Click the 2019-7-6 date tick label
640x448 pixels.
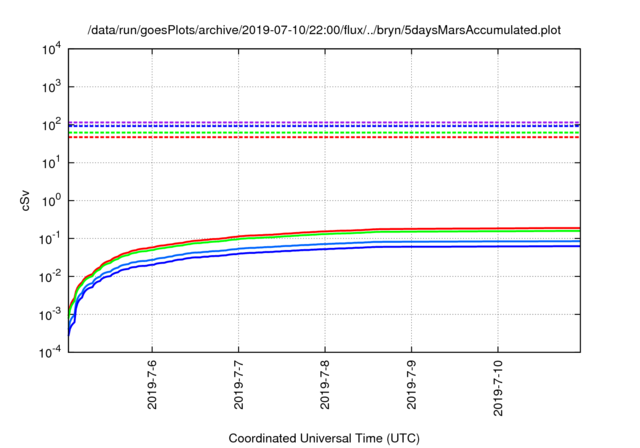[152, 384]
